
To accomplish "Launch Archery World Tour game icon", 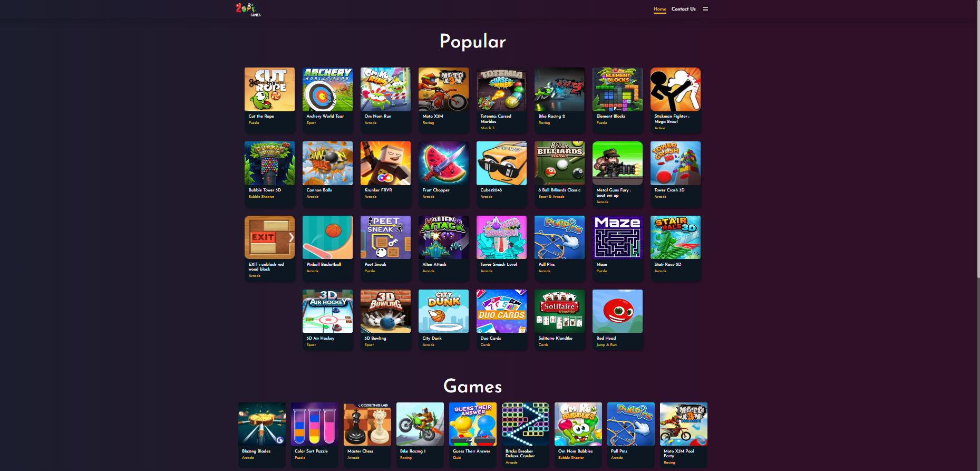I will coord(327,89).
